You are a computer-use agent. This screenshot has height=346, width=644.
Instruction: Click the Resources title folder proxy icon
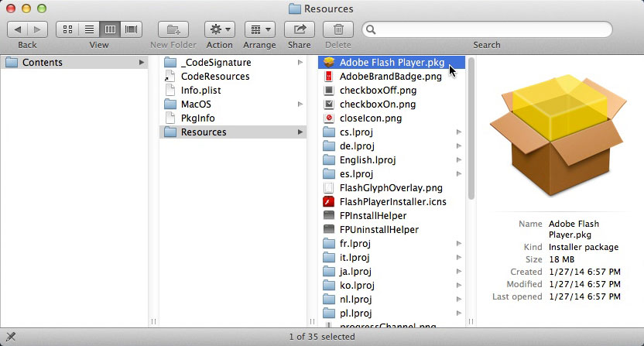click(x=294, y=9)
